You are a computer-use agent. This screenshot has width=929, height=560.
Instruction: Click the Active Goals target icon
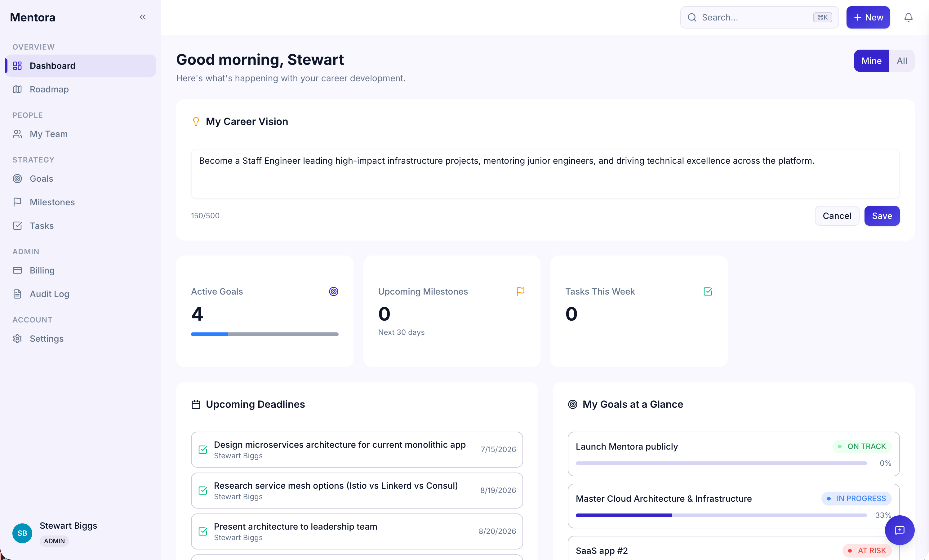(x=333, y=291)
